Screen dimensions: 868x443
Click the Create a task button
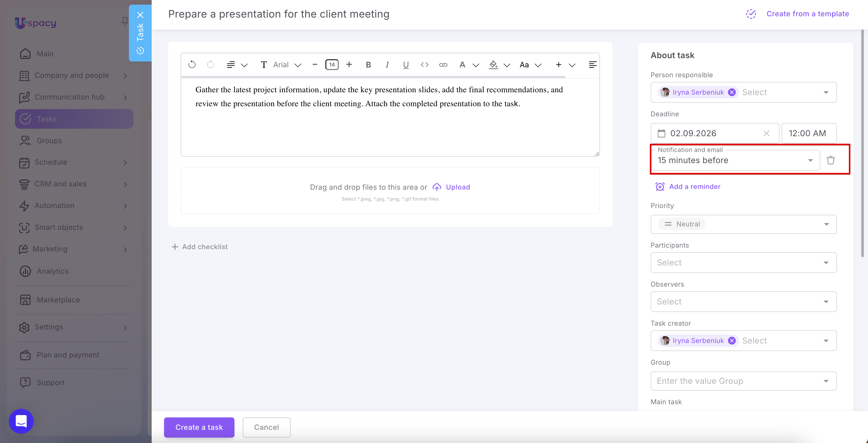[199, 427]
